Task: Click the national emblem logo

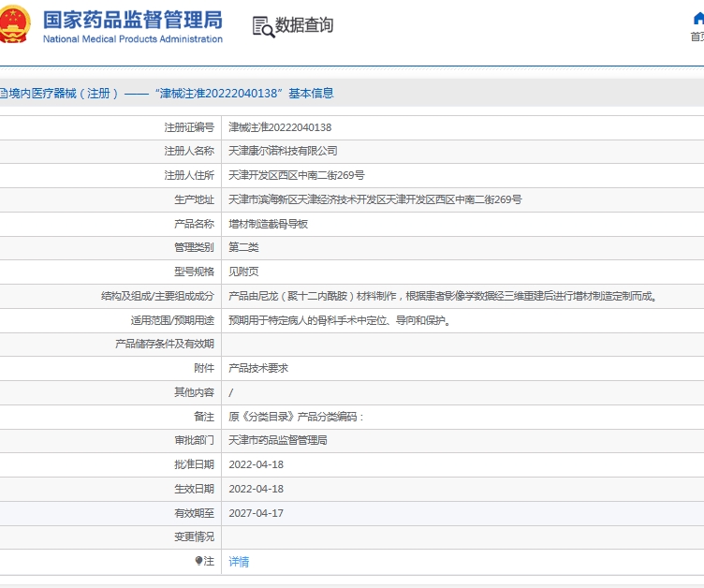Action: tap(14, 24)
